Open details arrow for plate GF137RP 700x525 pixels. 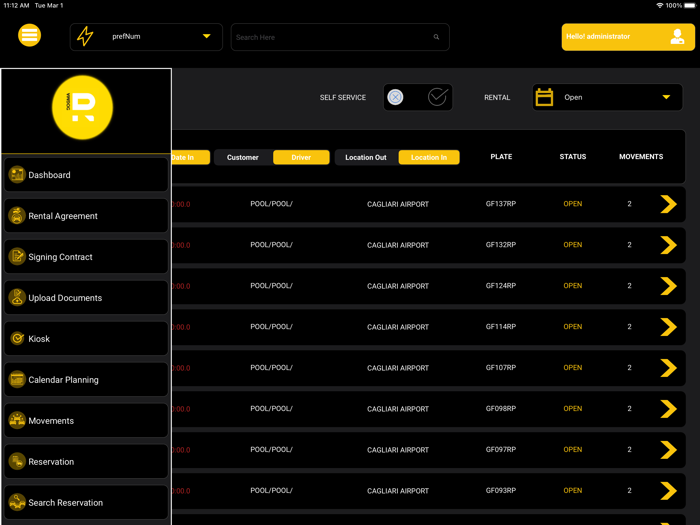pyautogui.click(x=668, y=204)
